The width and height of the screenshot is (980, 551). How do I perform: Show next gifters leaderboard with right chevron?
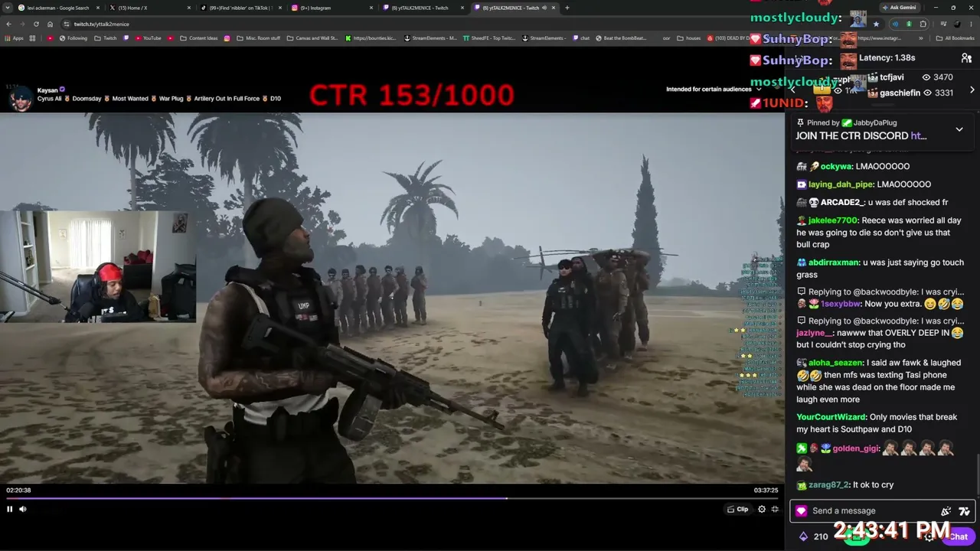click(972, 90)
